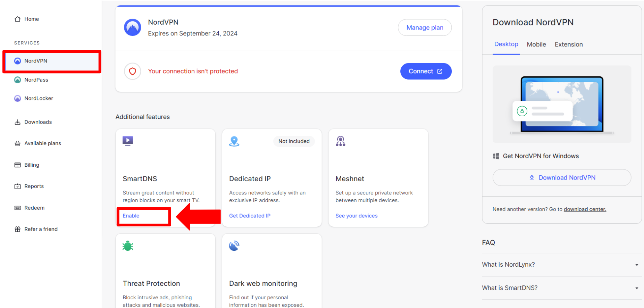The width and height of the screenshot is (644, 308).
Task: Open Available plans page
Action: 42,143
